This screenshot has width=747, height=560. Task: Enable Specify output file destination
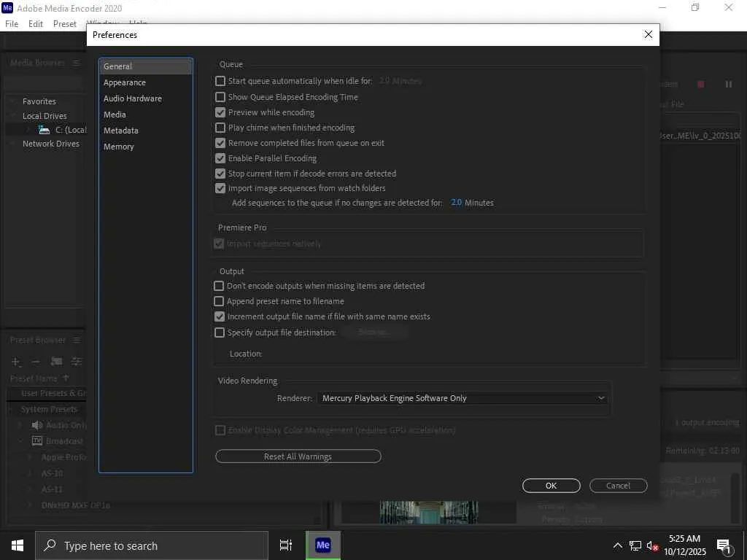pyautogui.click(x=219, y=332)
